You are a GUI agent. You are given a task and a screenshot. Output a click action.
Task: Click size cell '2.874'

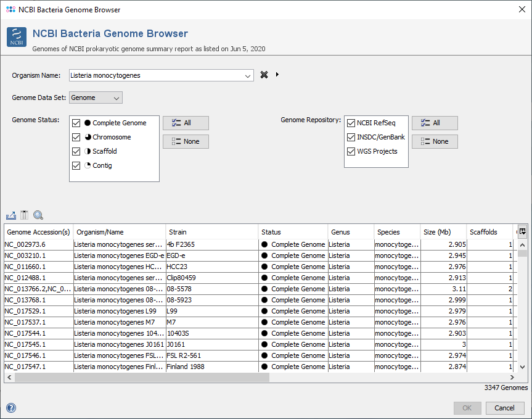pyautogui.click(x=443, y=367)
